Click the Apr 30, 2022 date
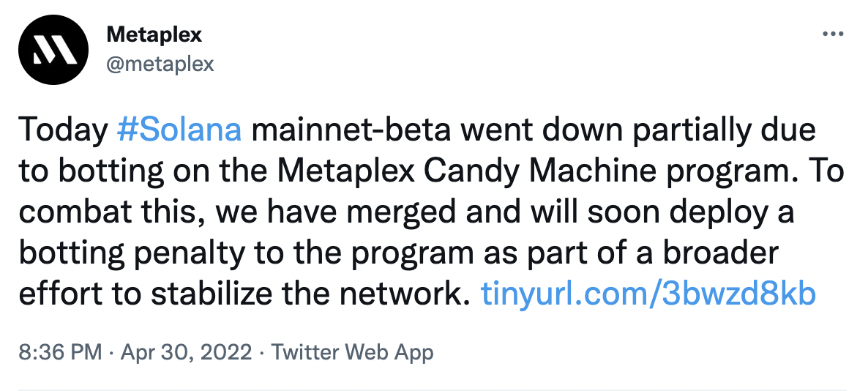 (x=185, y=352)
